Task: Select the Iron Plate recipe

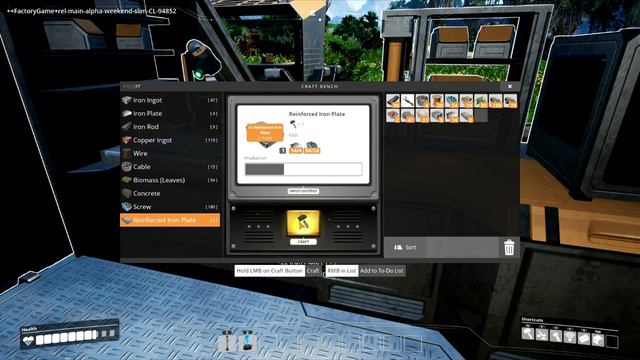Action: pyautogui.click(x=170, y=113)
